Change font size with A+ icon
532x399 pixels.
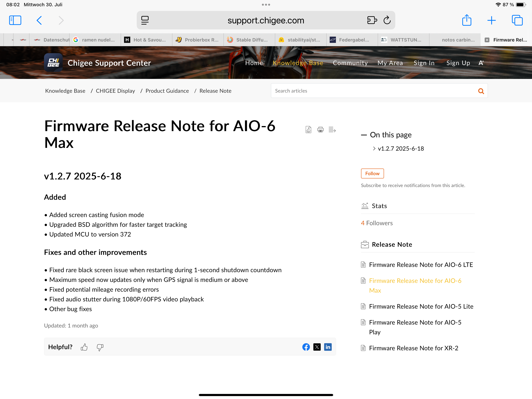point(481,63)
